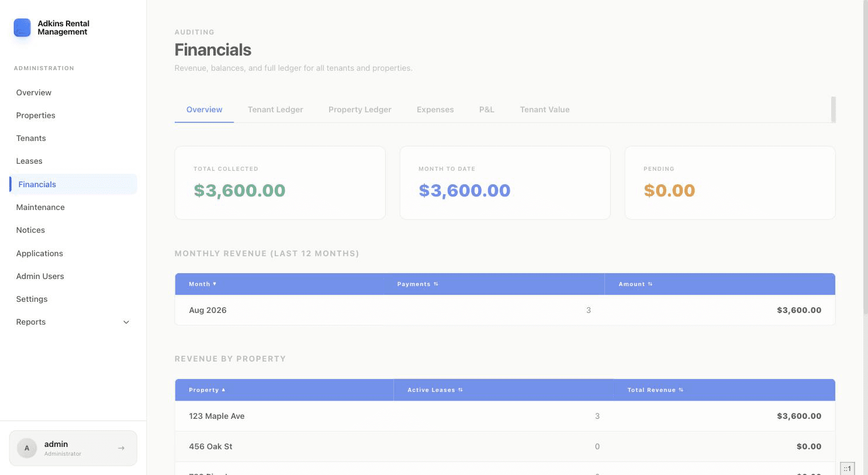Screen dimensions: 868x475
Task: Switch to the Tenant Value tab
Action: [x=545, y=109]
